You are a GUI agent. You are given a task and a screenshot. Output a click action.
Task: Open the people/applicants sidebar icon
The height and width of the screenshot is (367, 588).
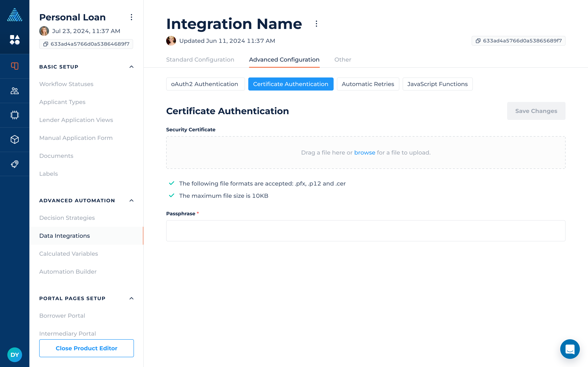(x=14, y=91)
